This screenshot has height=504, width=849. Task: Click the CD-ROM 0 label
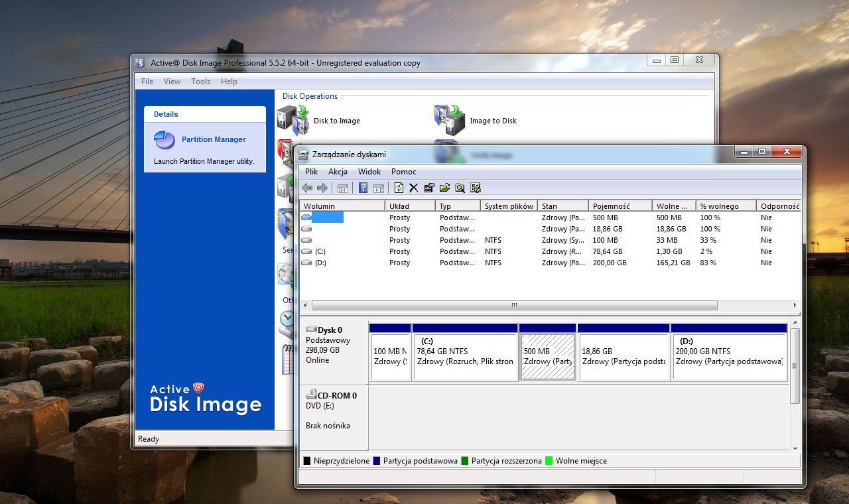[338, 395]
